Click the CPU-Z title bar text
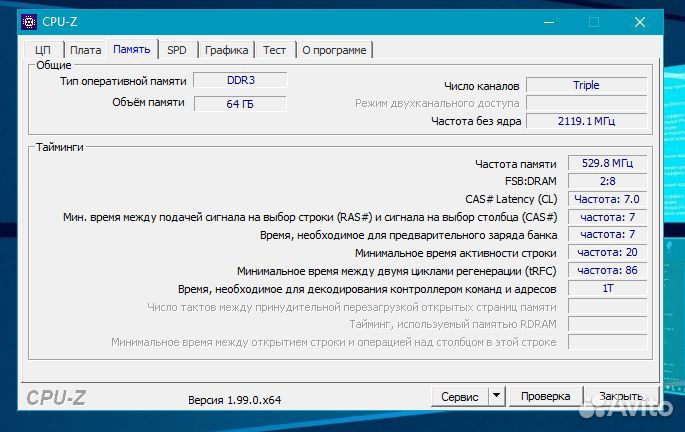 point(60,22)
